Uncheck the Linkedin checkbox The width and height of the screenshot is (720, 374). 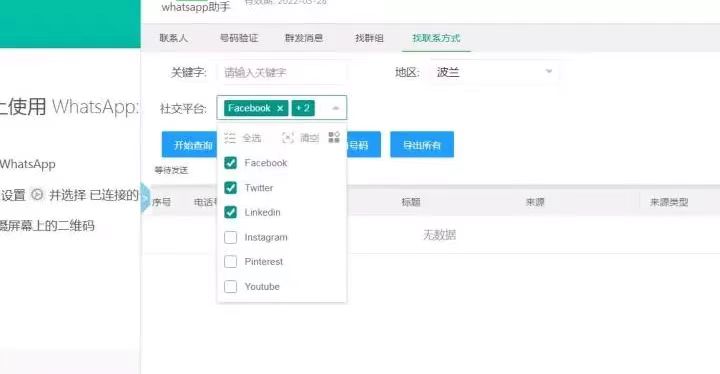point(231,212)
